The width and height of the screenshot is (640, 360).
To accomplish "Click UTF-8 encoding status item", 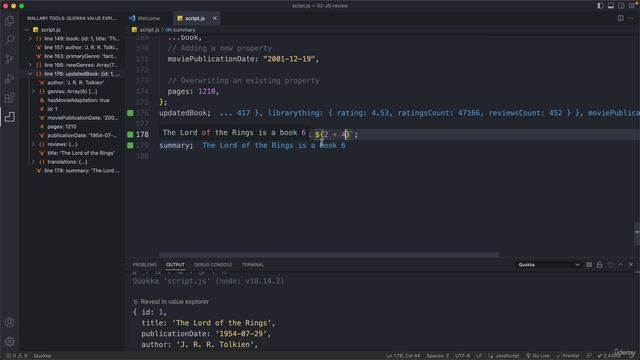I will [x=462, y=356].
